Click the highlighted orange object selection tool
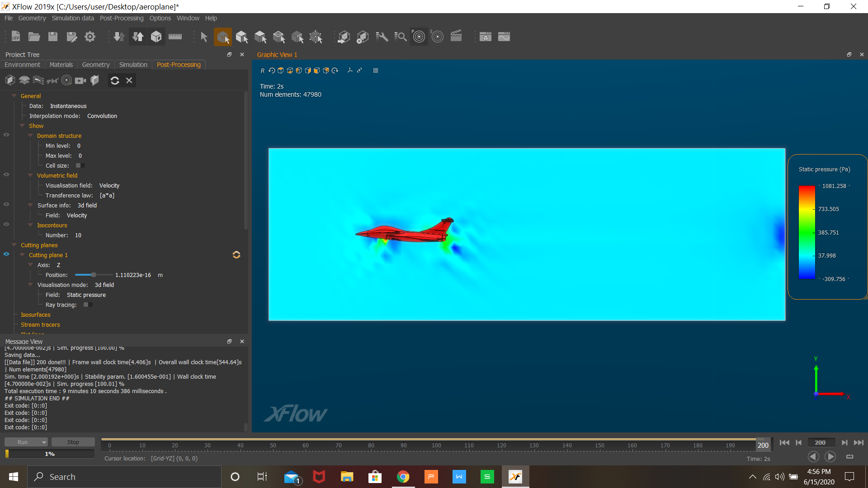 pyautogui.click(x=223, y=37)
